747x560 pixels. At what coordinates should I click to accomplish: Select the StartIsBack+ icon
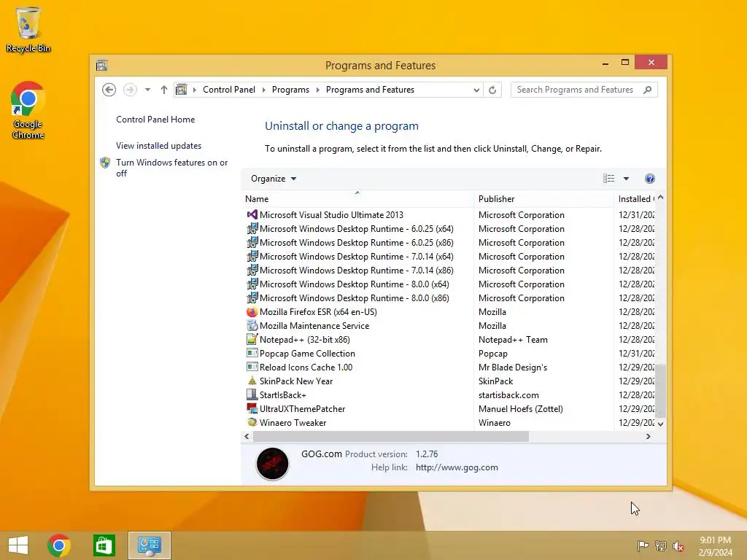252,394
